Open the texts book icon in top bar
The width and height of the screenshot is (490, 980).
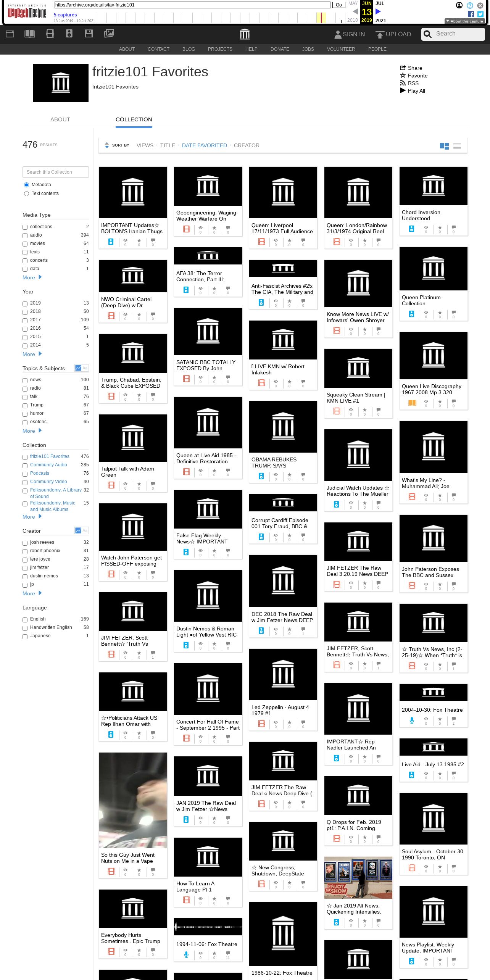(x=29, y=34)
